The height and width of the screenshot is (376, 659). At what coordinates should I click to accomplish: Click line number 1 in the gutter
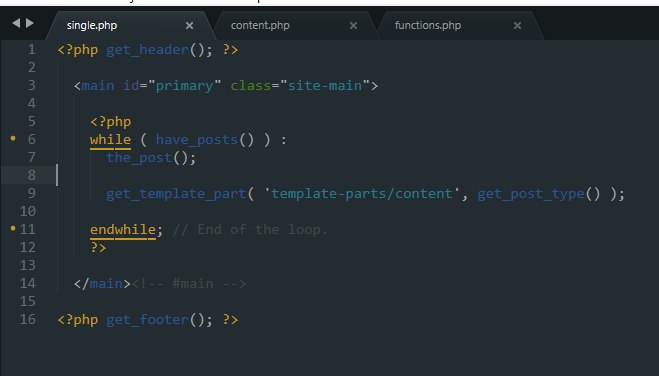pyautogui.click(x=32, y=50)
